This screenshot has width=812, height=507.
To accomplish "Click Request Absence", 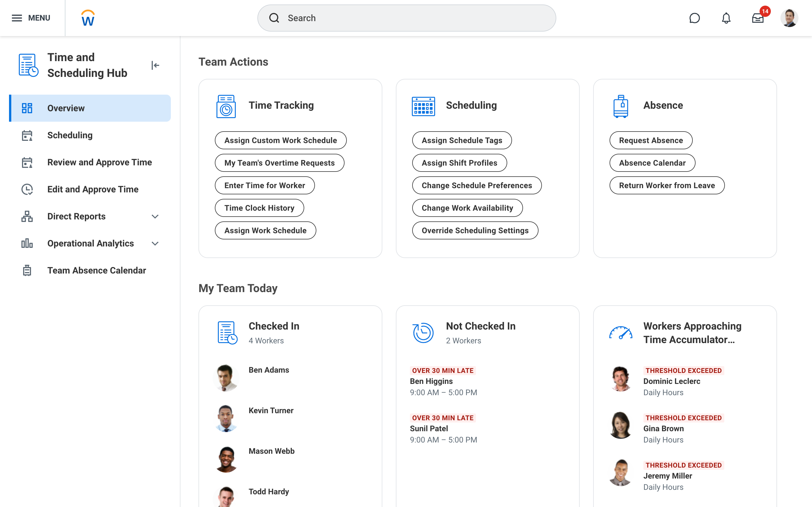I will [651, 140].
